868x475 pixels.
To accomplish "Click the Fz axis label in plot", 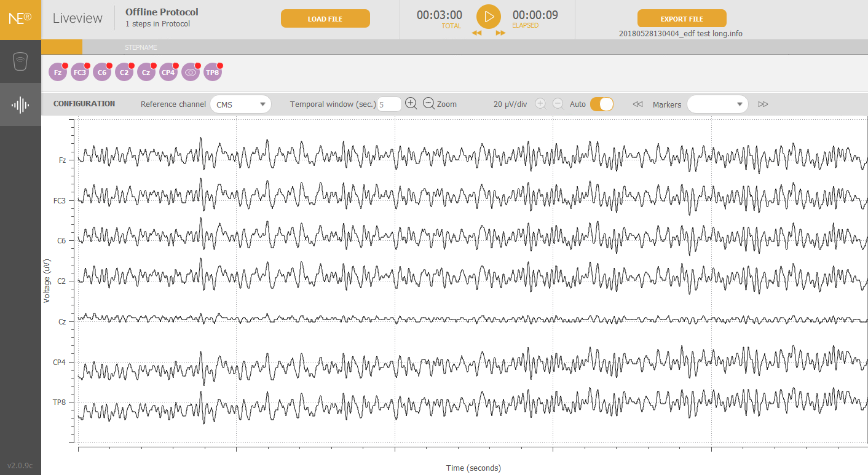I will tap(62, 160).
